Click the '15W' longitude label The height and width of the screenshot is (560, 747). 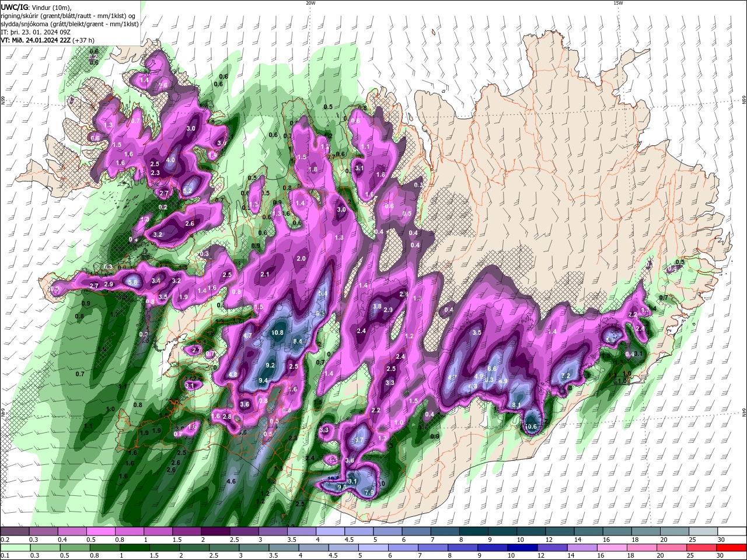(618, 3)
